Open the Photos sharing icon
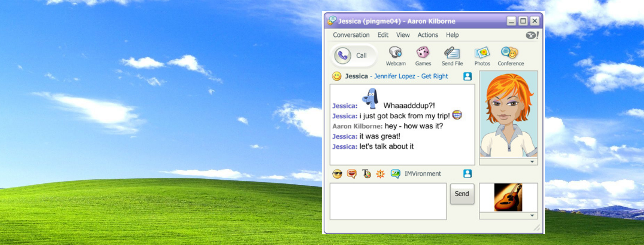 (x=482, y=53)
